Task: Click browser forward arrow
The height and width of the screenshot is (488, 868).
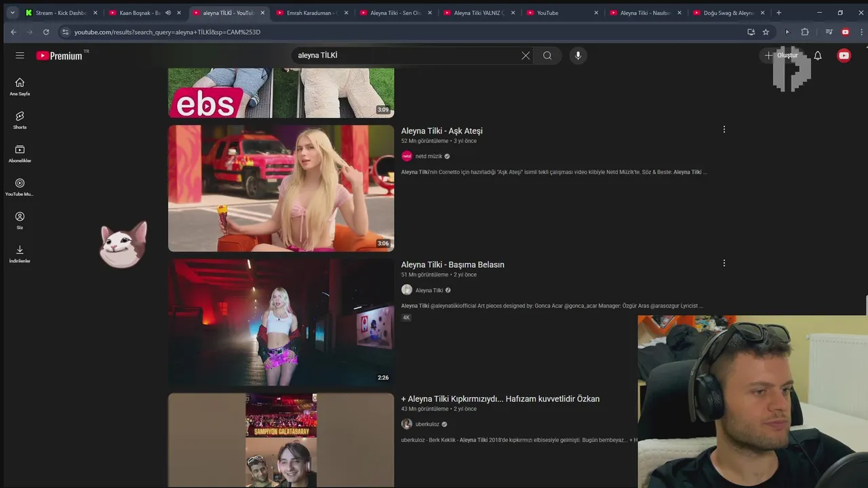Action: click(x=30, y=32)
